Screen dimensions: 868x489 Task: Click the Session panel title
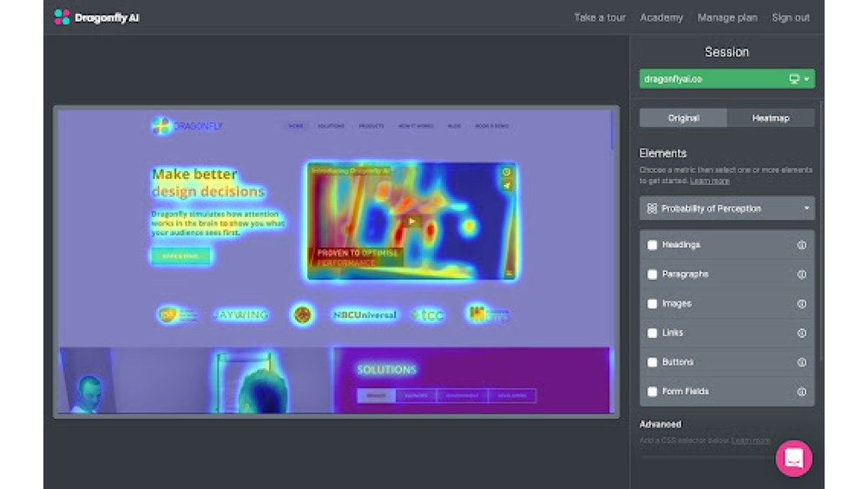point(727,52)
